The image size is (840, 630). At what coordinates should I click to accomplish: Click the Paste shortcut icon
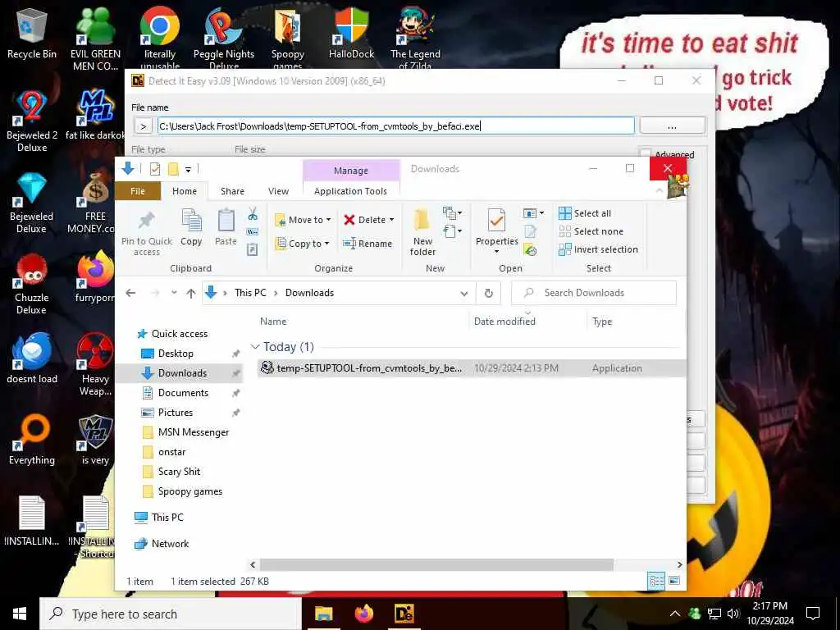(253, 249)
